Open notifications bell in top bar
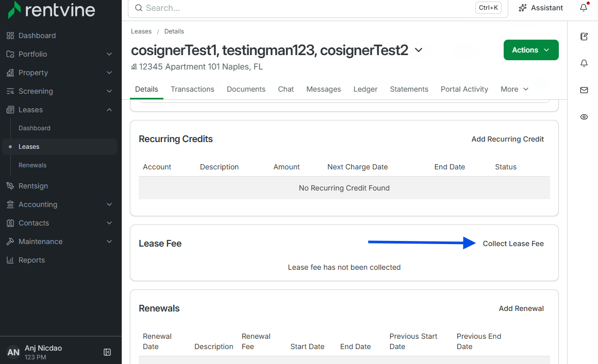598x364 pixels. [x=584, y=7]
